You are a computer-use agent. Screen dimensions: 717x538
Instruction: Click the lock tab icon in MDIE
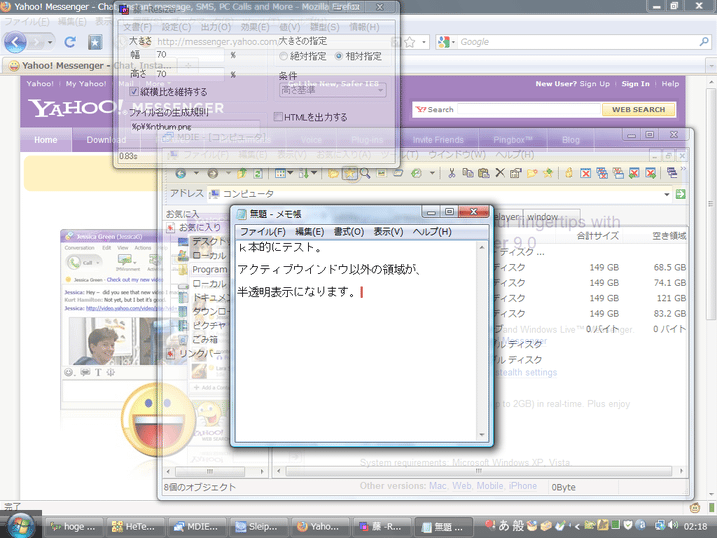tap(569, 173)
